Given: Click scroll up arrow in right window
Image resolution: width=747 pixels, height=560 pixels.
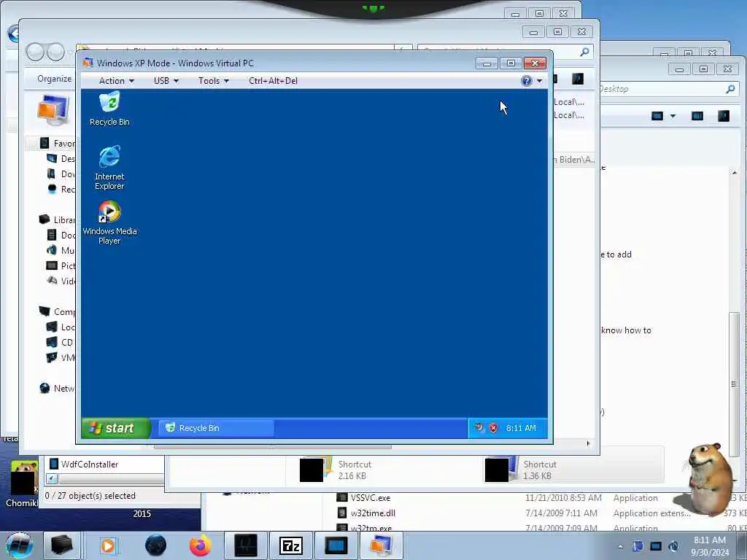Looking at the screenshot, I should point(735,172).
